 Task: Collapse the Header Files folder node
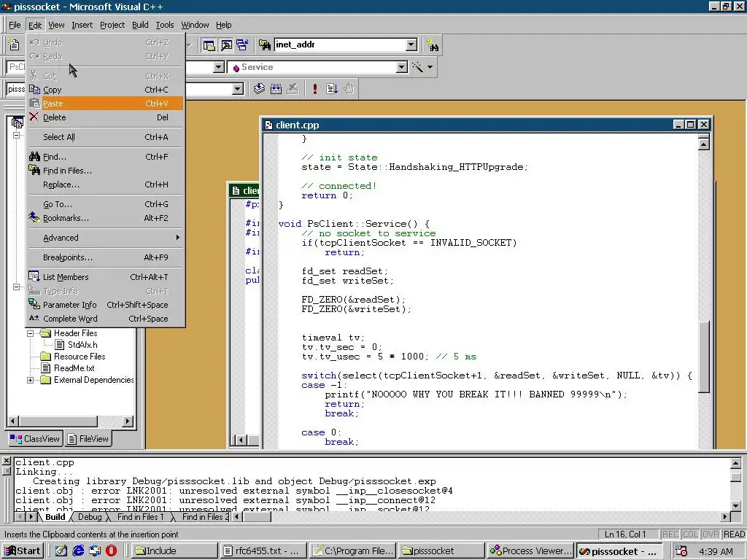pyautogui.click(x=30, y=333)
